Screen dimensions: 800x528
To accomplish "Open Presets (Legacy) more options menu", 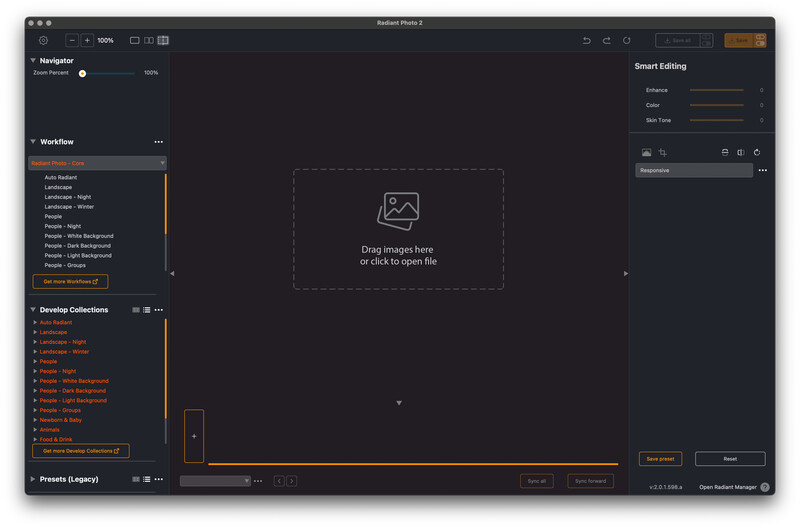I will (x=159, y=479).
